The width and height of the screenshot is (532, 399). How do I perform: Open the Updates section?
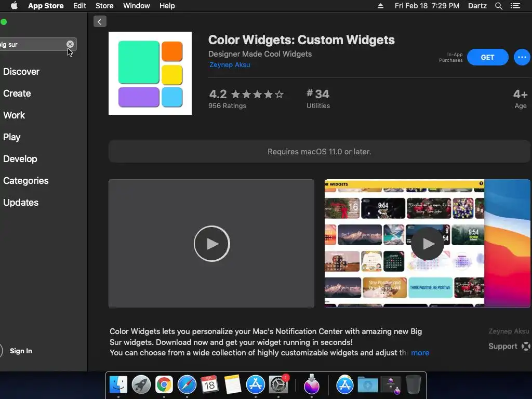click(21, 203)
